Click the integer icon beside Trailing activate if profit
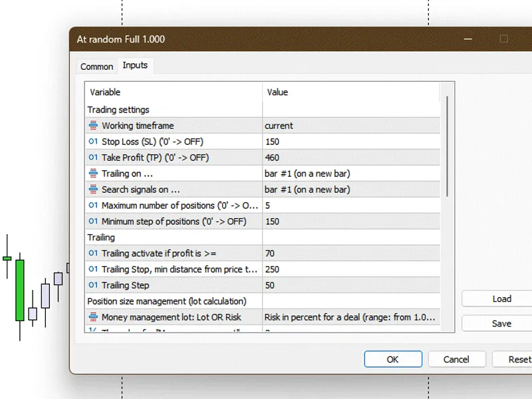 coord(93,253)
